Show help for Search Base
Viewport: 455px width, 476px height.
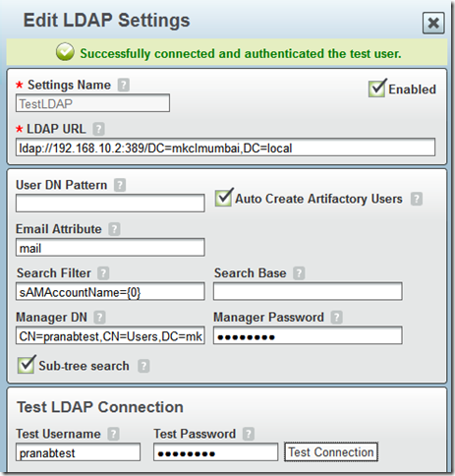[299, 273]
